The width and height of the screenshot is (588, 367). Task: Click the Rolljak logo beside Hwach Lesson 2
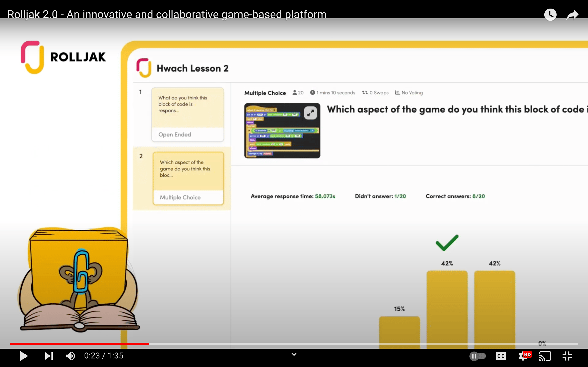click(144, 68)
